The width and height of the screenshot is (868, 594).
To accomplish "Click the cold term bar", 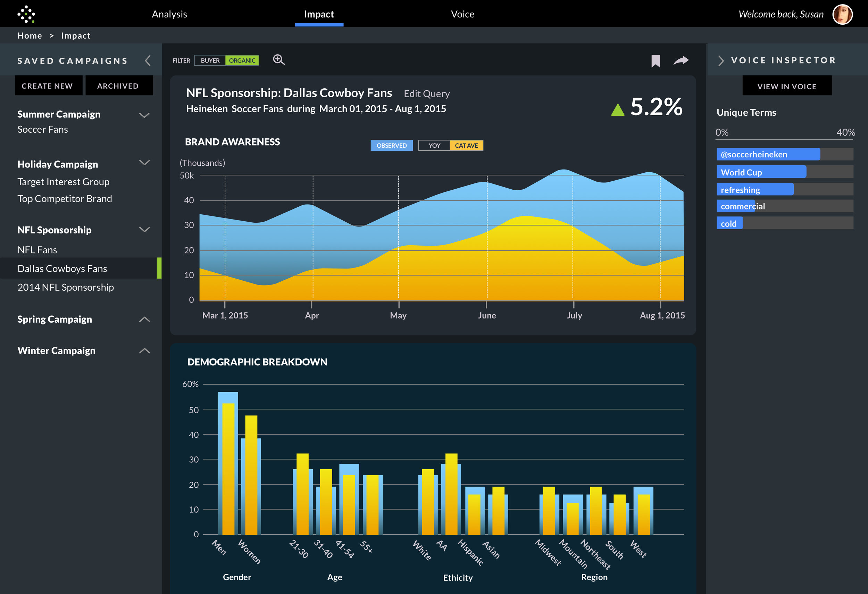I will pyautogui.click(x=785, y=223).
